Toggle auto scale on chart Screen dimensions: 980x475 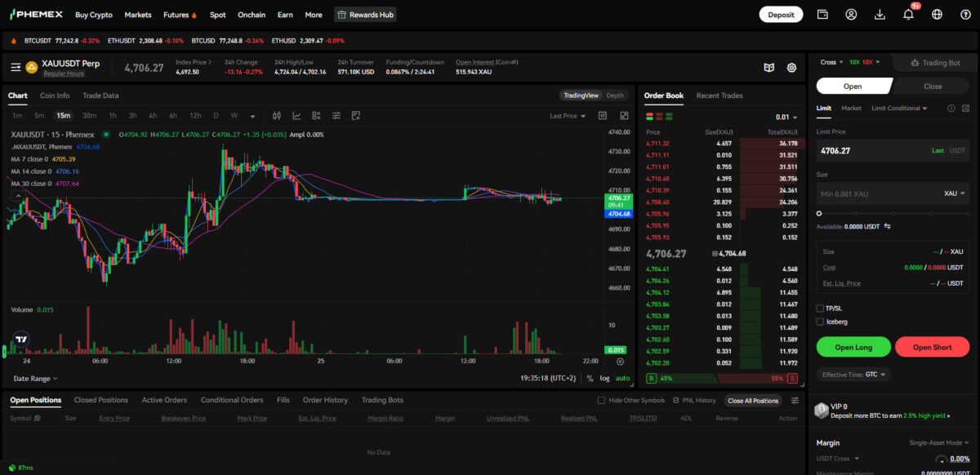click(623, 379)
